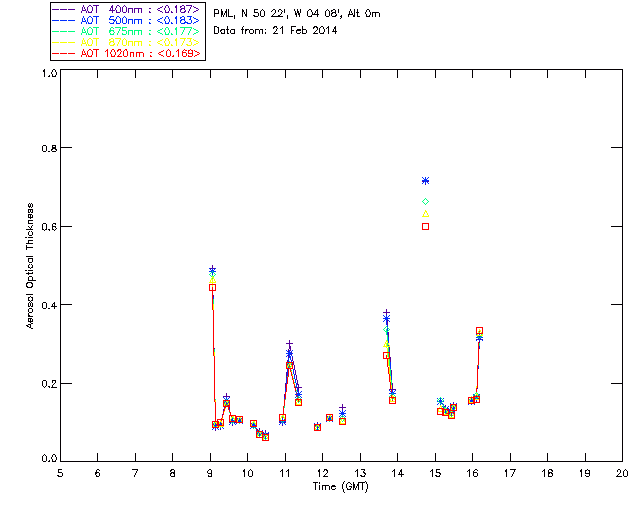The image size is (640, 512).
Task: Select the x-axis hour label 9
Action: coord(210,473)
